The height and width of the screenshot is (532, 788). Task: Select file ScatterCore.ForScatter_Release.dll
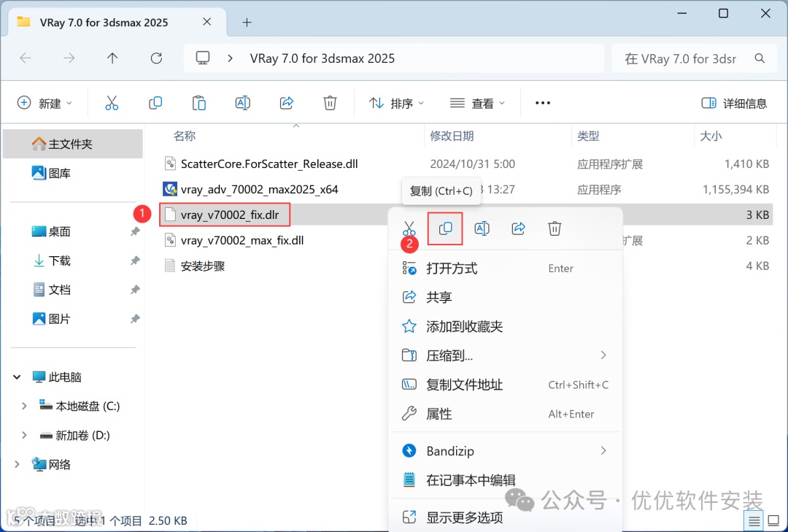click(x=269, y=164)
